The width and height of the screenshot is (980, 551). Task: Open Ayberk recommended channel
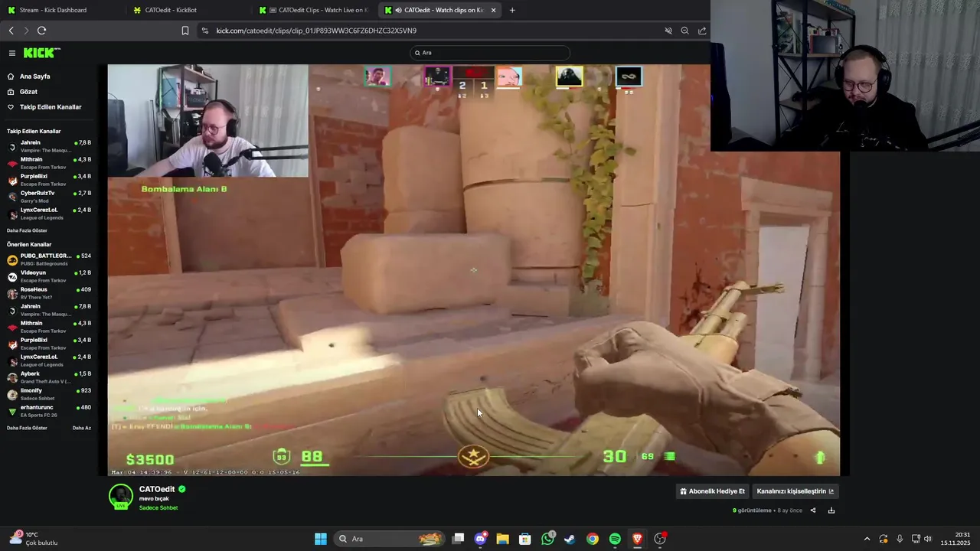pos(49,377)
